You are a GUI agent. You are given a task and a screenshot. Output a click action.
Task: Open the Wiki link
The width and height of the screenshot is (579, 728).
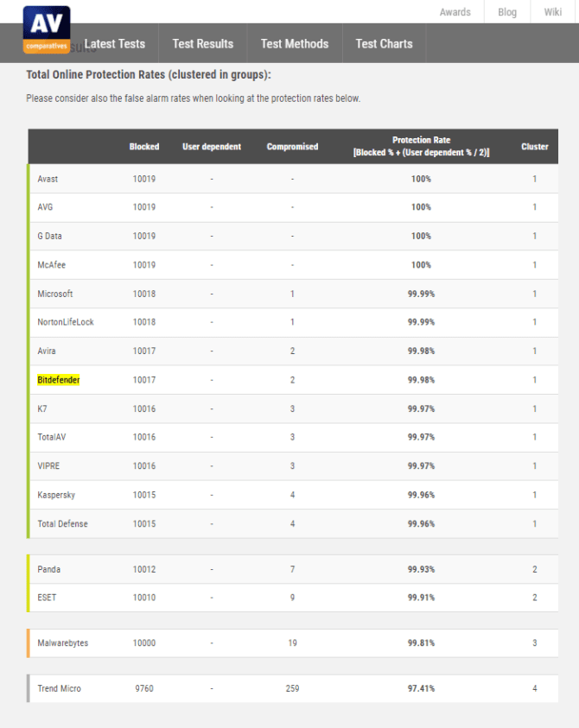[x=552, y=12]
